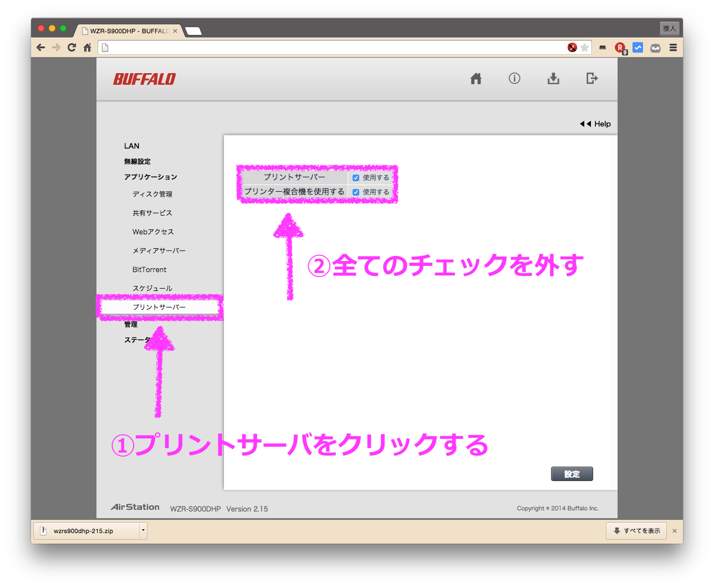
Task: Click the black bar extension icon
Action: [x=603, y=48]
